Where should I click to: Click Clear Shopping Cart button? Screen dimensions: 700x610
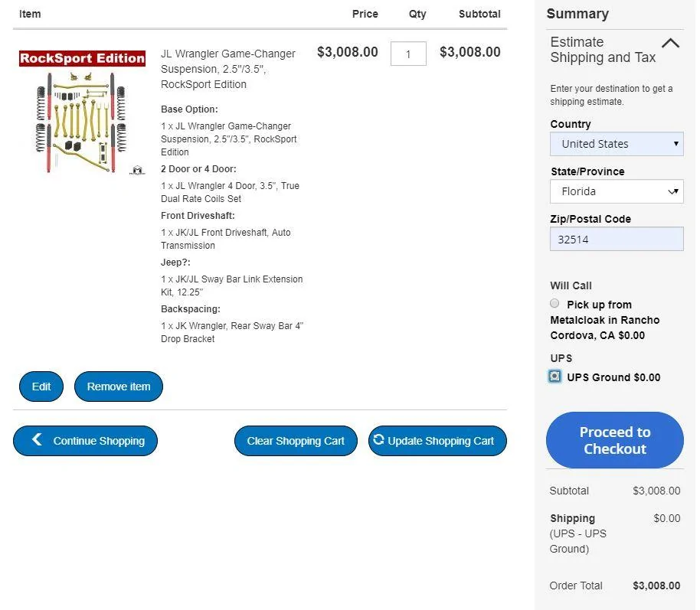[296, 441]
